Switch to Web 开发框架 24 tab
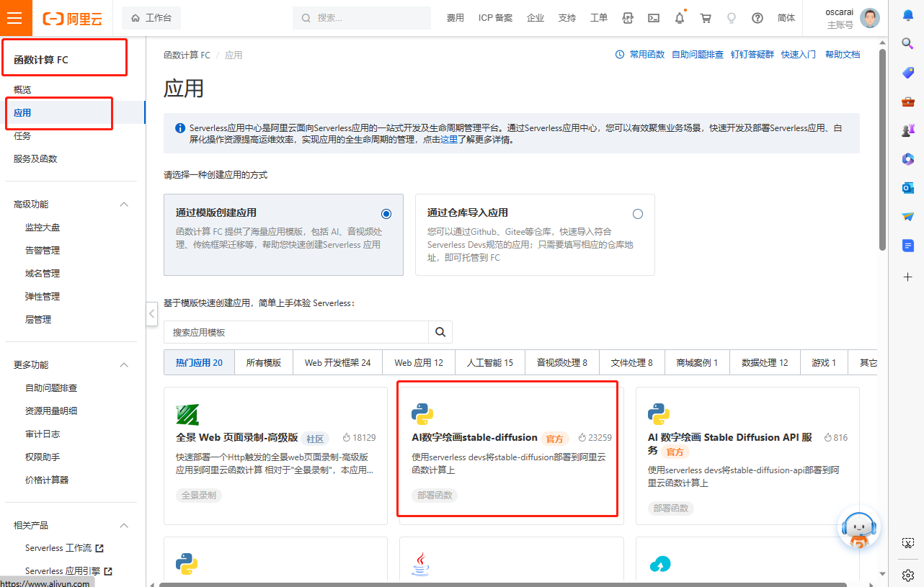924x587 pixels. click(x=337, y=363)
